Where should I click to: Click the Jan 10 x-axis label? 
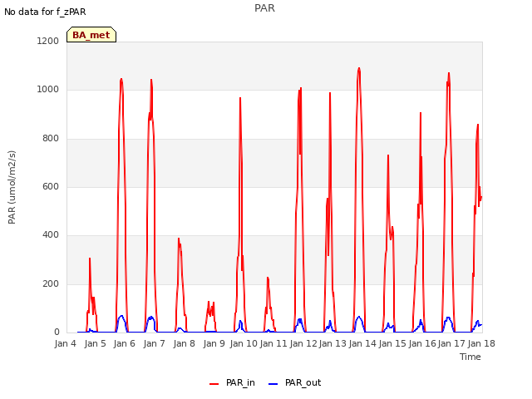tap(244, 343)
